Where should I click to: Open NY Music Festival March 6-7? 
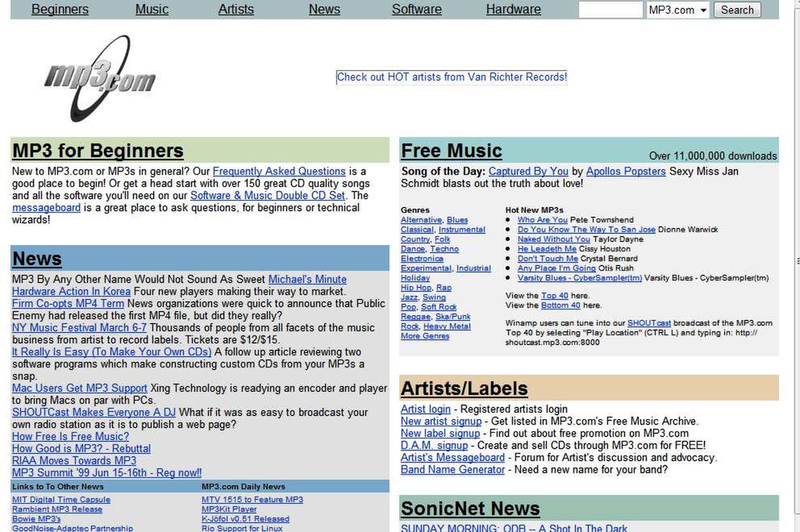coord(79,327)
